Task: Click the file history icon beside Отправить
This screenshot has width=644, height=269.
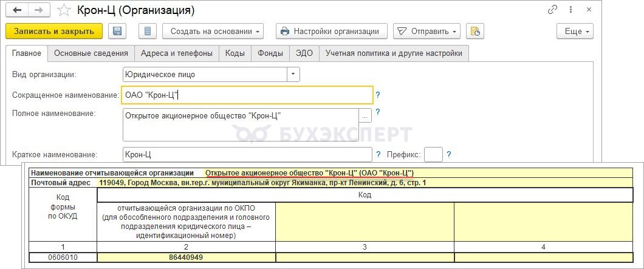Action: (474, 31)
